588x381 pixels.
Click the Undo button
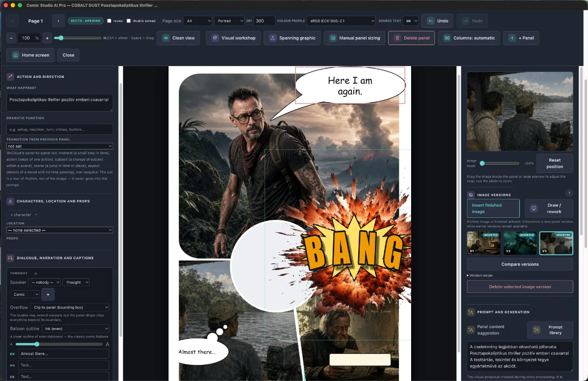point(438,21)
